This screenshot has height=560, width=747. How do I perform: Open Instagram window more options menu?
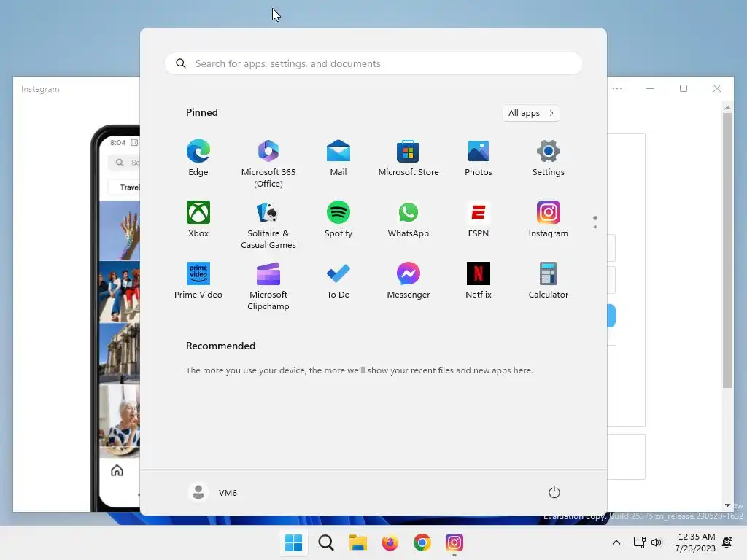click(617, 88)
